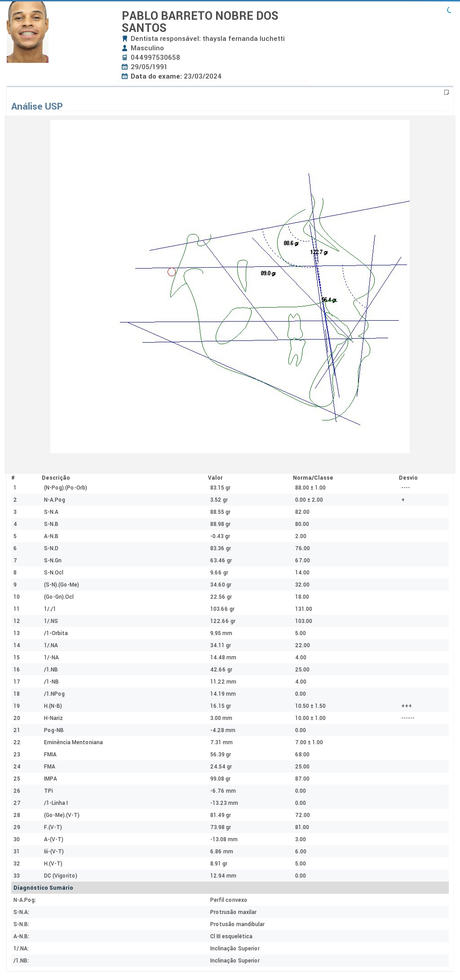The height and width of the screenshot is (980, 460).
Task: Click the calendar icon next to 29/05/1991
Action: 125,67
